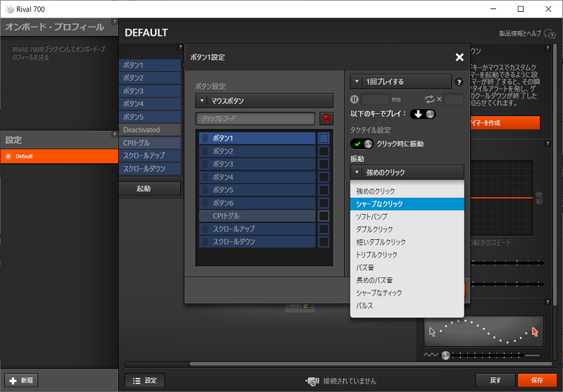Choose トリプルクリック from vibration list
Screen dimensions: 563x392
pyautogui.click(x=407, y=255)
